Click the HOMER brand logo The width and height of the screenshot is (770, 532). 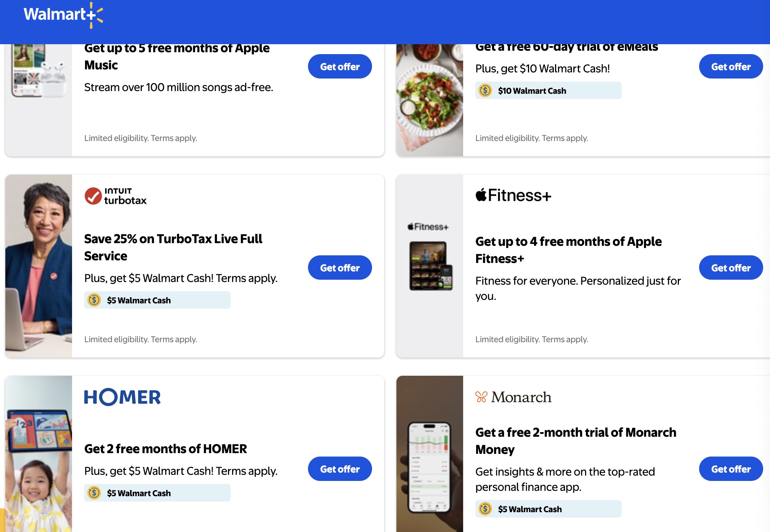click(122, 397)
